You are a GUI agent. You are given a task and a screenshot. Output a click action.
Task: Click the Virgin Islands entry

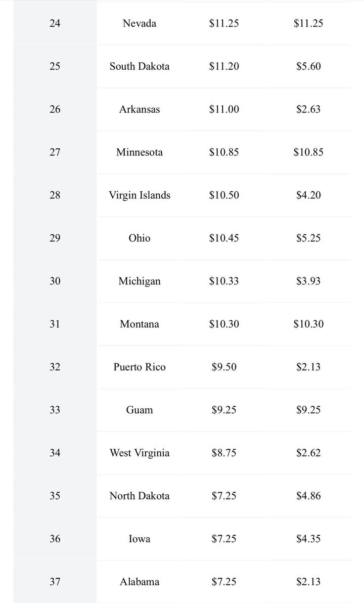[139, 195]
